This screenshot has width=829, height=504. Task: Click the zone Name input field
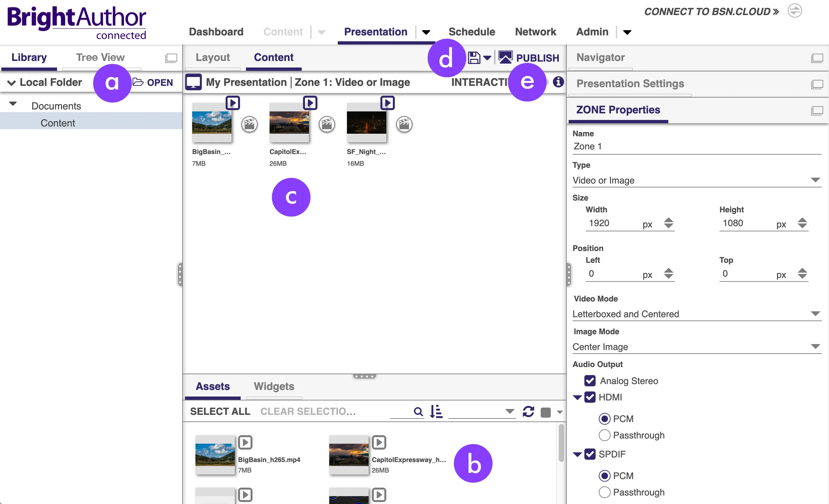coord(697,146)
